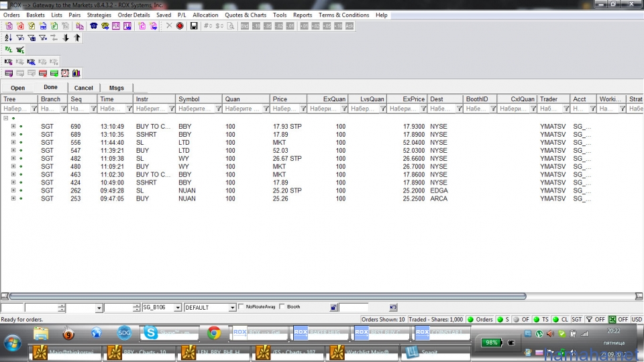This screenshot has width=644, height=362.
Task: Click the Symbol column header
Action: tap(199, 99)
